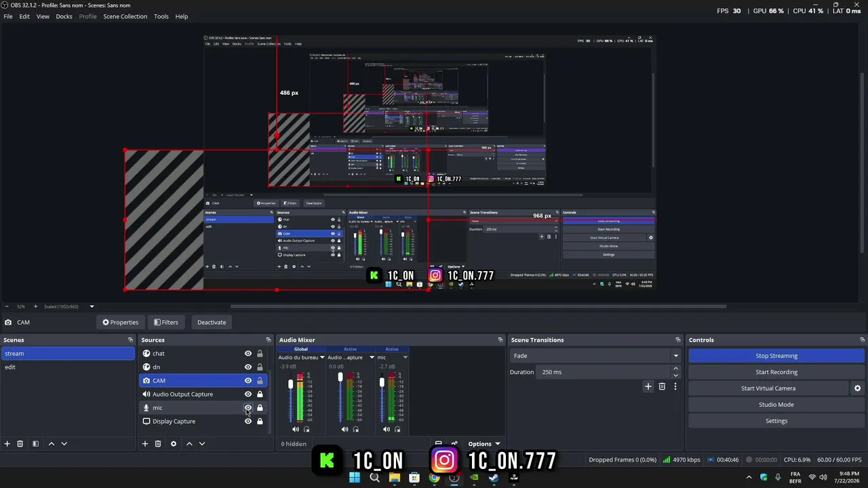The image size is (868, 488).
Task: Open the Docks menu
Action: 64,16
